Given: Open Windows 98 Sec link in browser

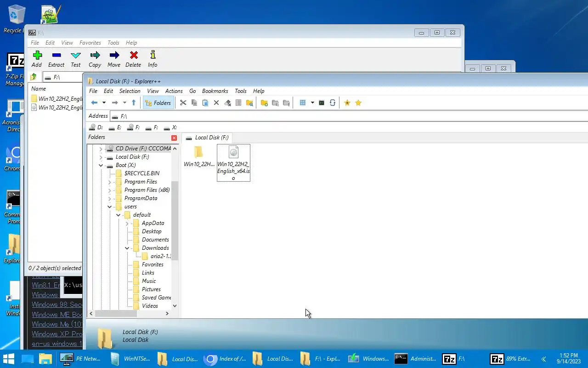Looking at the screenshot, I should click(x=57, y=305).
